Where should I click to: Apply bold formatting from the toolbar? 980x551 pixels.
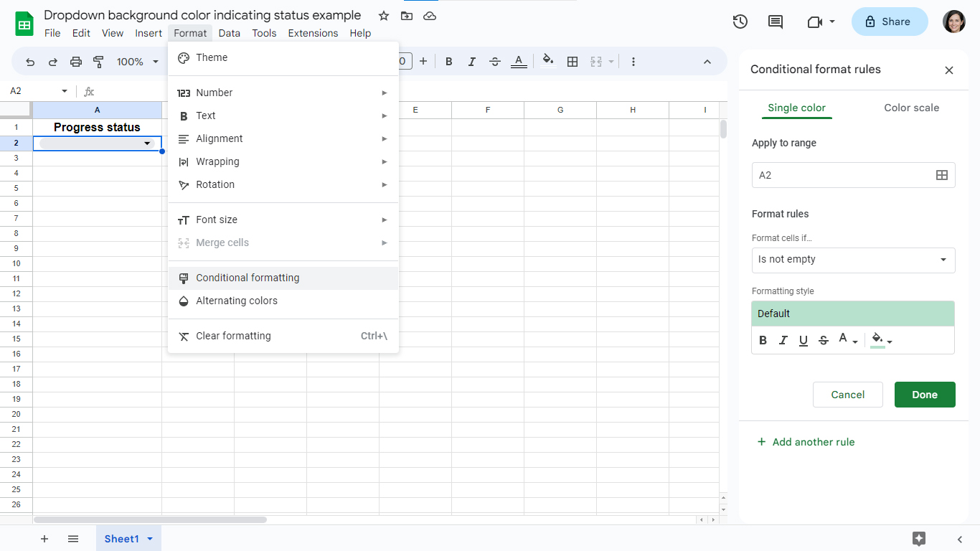448,62
